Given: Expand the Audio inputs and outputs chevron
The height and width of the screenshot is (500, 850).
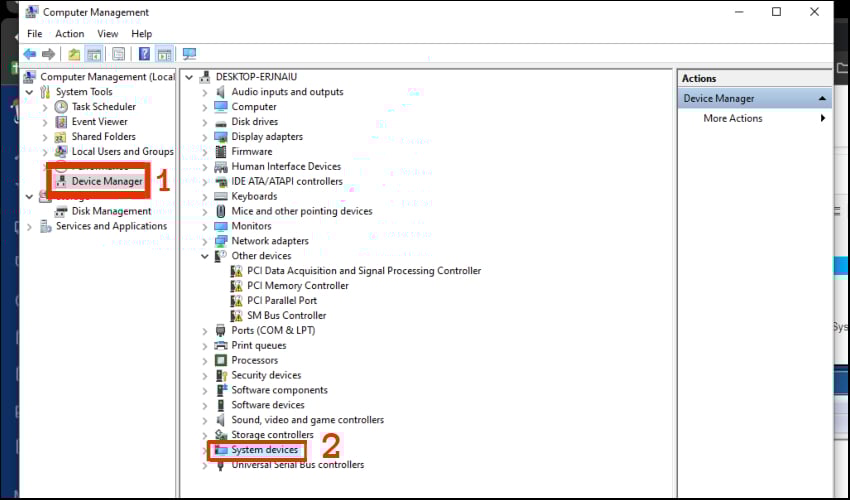Looking at the screenshot, I should pos(205,93).
